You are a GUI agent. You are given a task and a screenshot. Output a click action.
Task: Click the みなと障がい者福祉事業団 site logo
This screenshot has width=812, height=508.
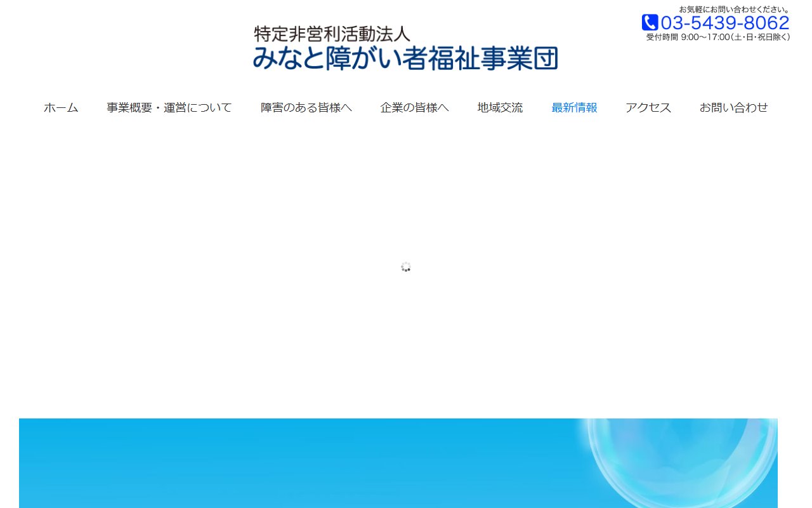pos(405,48)
